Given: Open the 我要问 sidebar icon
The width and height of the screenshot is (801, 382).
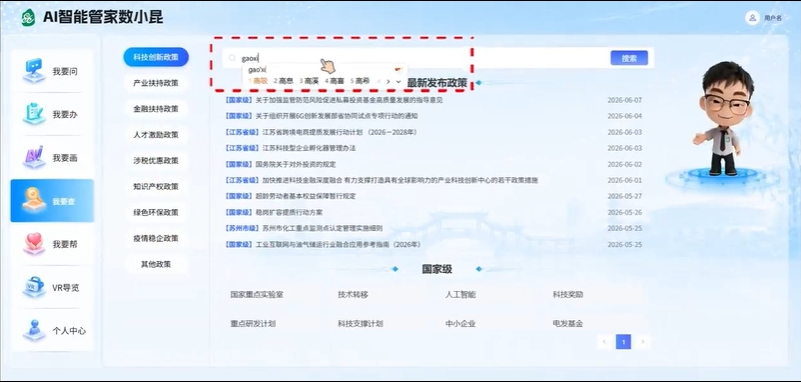Looking at the screenshot, I should click(34, 70).
